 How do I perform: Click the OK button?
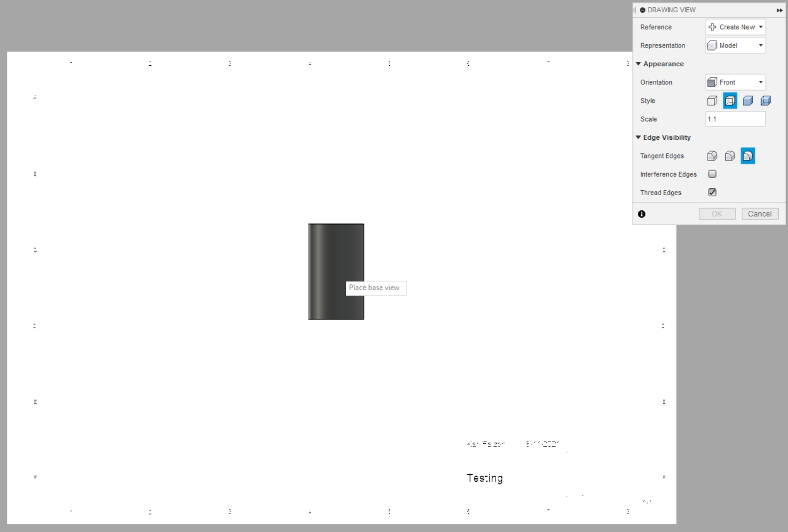pyautogui.click(x=717, y=213)
